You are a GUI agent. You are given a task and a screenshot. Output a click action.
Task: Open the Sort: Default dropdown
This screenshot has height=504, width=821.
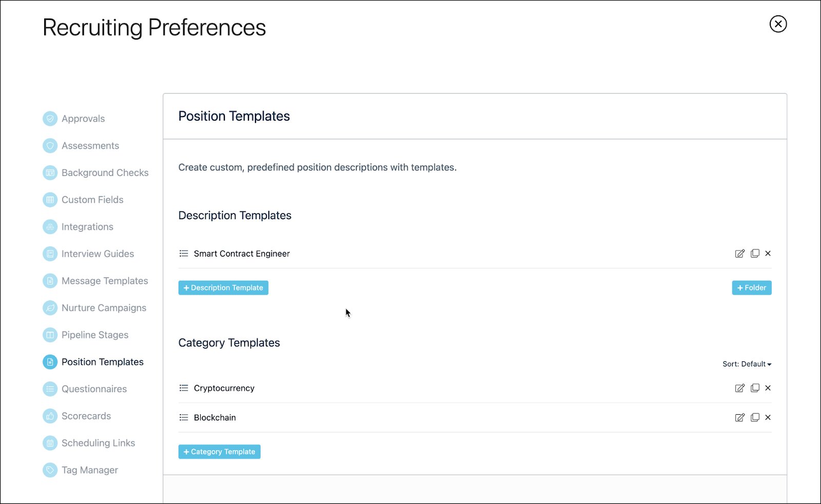pyautogui.click(x=747, y=364)
